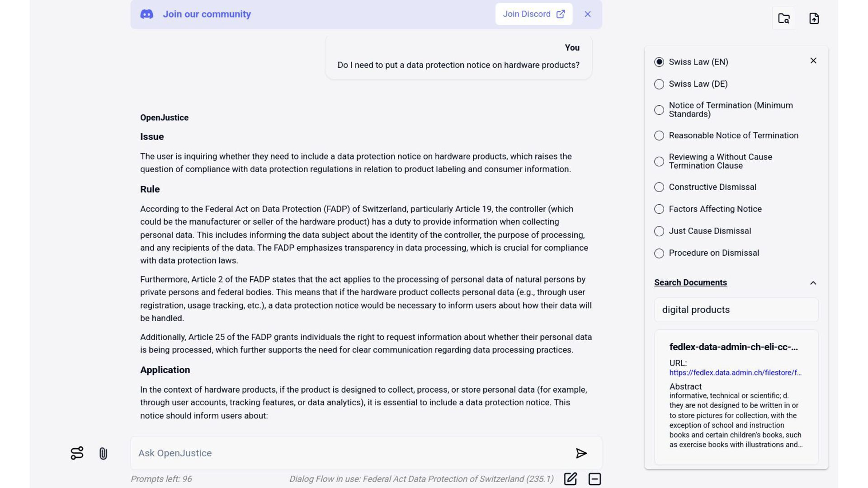Screen dimensions: 868x488
Task: Open the folder search icon top right
Action: [783, 19]
